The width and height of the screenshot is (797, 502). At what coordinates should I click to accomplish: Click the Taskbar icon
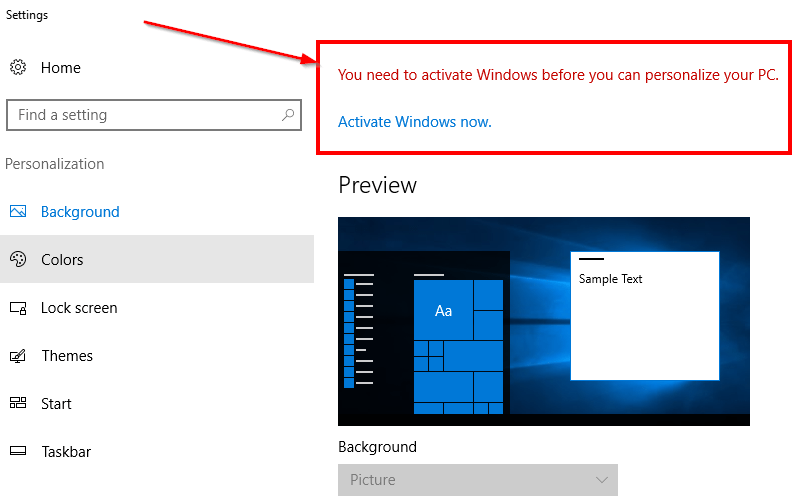(18, 451)
